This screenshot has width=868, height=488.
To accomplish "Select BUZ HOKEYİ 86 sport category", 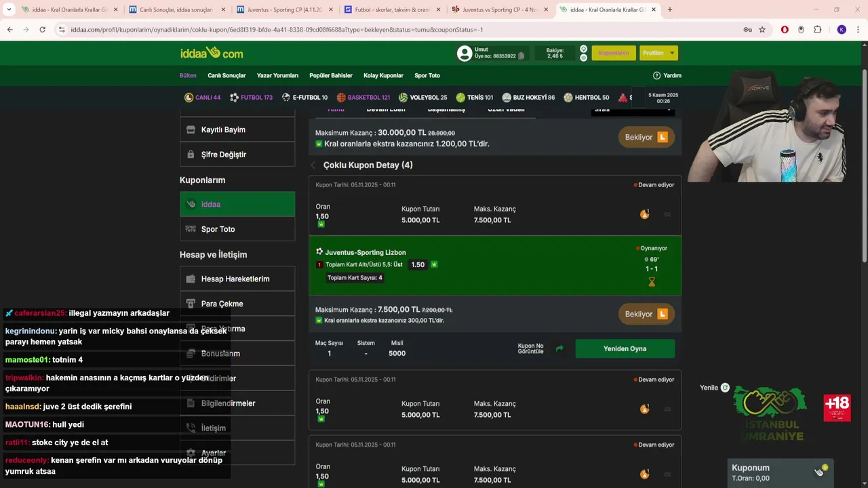I will coord(528,98).
